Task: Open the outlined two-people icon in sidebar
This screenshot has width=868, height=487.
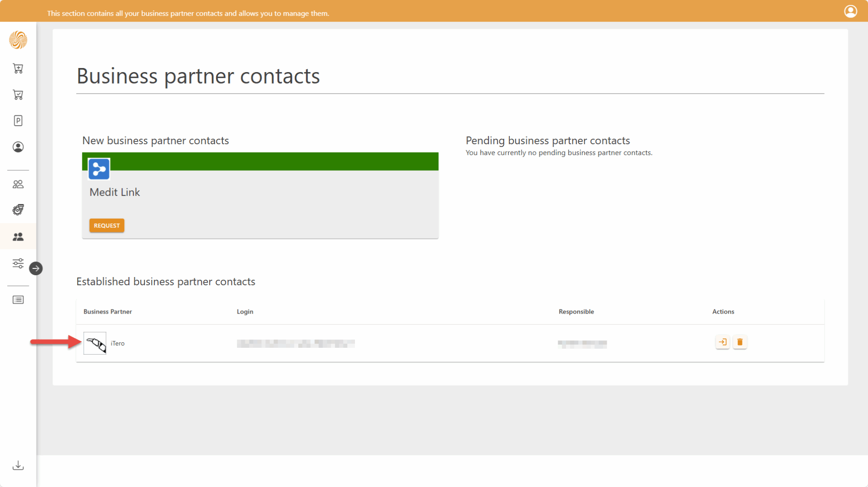Action: (18, 184)
